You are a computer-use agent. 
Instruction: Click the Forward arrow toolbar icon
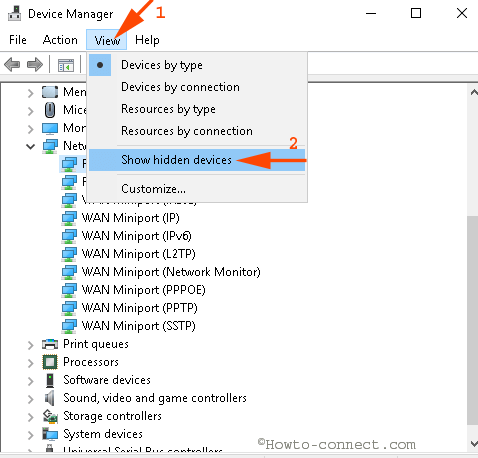pyautogui.click(x=35, y=64)
